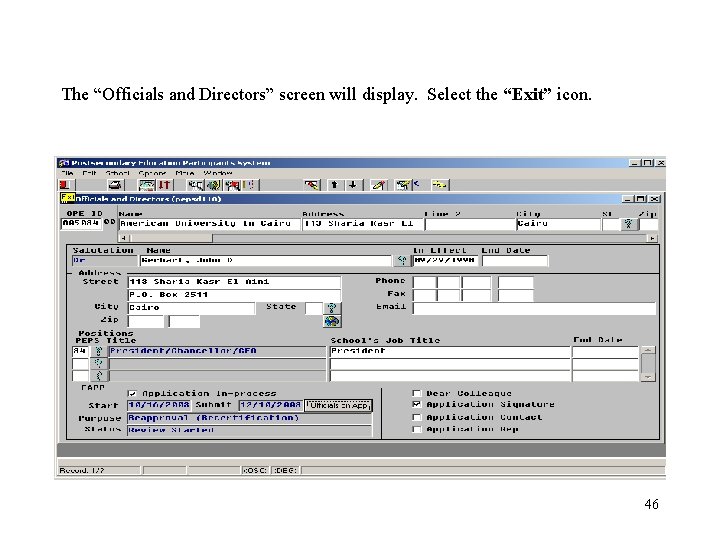The image size is (720, 540).
Task: Uncheck the Application Signature checkbox
Action: pyautogui.click(x=416, y=405)
